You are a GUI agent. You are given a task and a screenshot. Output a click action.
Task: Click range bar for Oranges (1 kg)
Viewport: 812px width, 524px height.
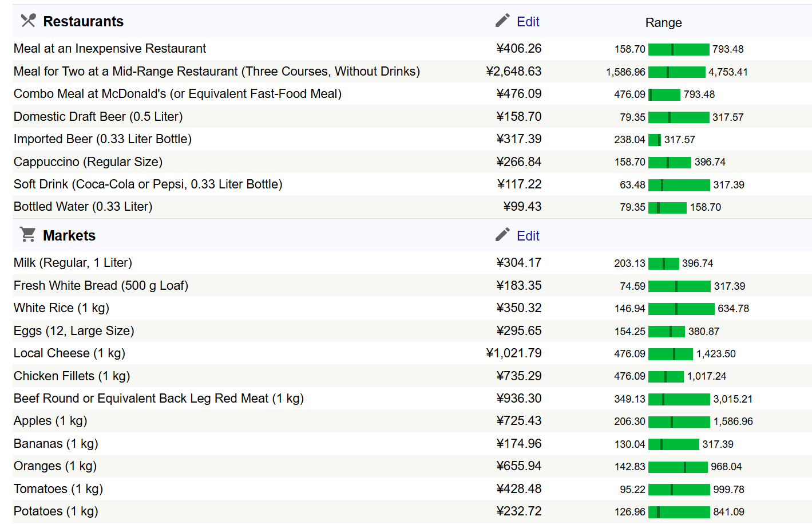point(678,467)
